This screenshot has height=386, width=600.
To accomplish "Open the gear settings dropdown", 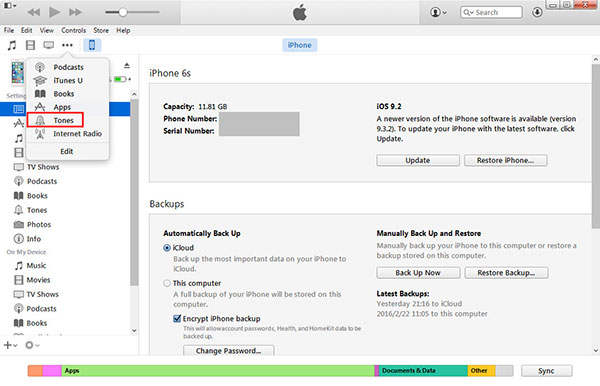I will pos(32,345).
